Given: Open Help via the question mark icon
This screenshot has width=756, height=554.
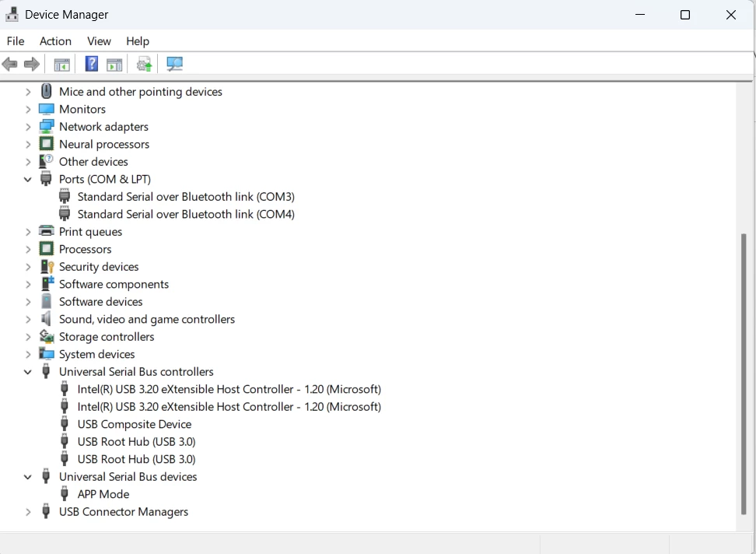Looking at the screenshot, I should pos(92,64).
